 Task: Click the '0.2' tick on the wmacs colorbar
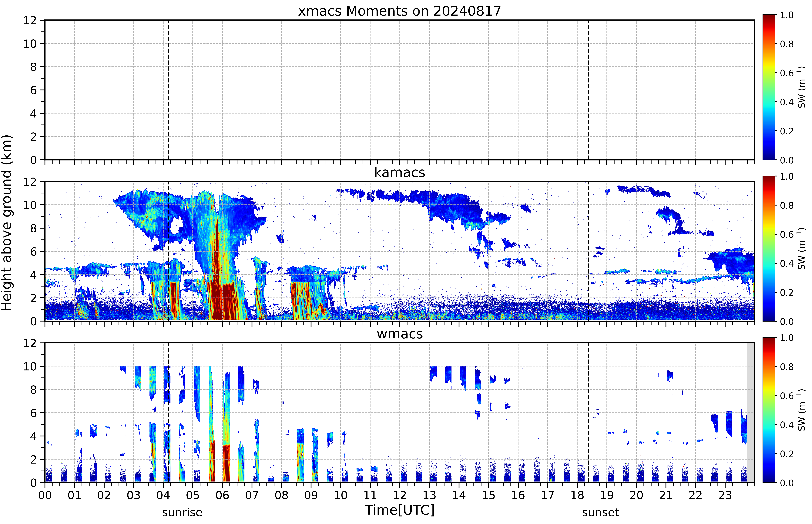(787, 454)
